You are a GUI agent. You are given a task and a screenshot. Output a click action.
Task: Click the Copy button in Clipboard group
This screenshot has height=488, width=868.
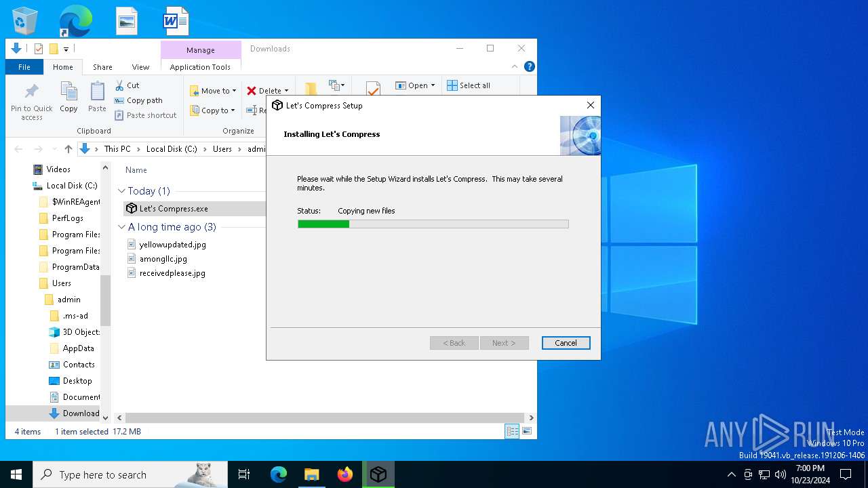click(x=68, y=97)
